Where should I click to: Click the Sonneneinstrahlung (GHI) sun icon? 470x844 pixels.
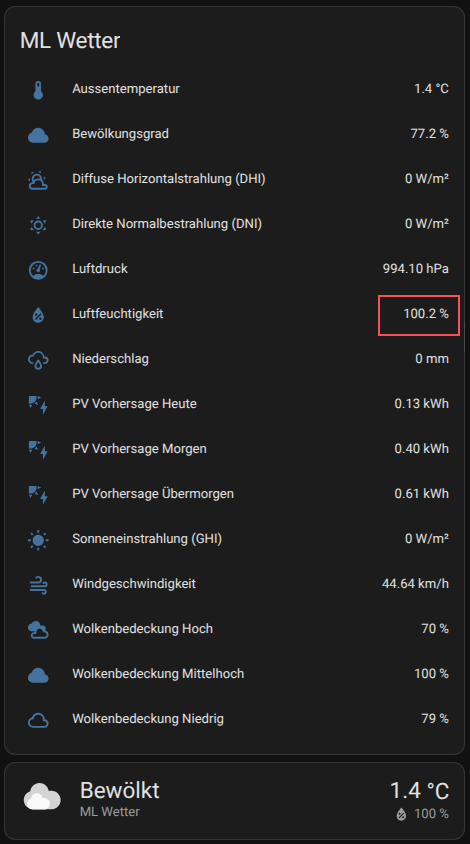coord(38,539)
